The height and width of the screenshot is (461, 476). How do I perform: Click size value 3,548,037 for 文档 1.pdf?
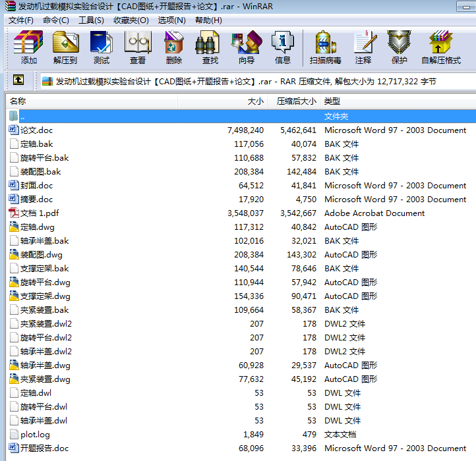(245, 213)
